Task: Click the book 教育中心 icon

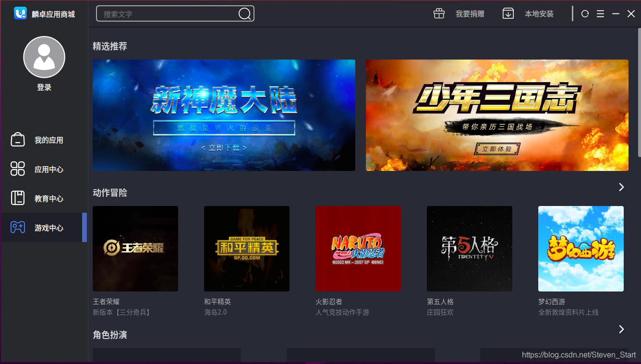Action: 18,198
